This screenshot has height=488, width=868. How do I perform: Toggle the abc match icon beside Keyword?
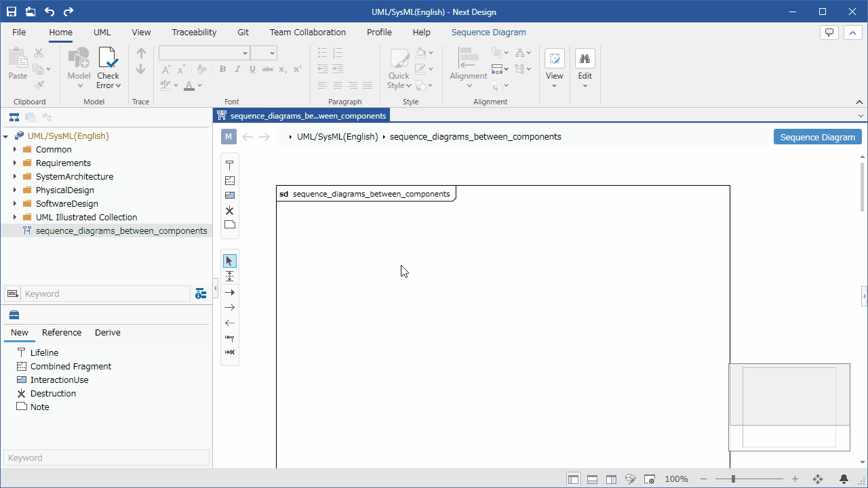coord(12,293)
